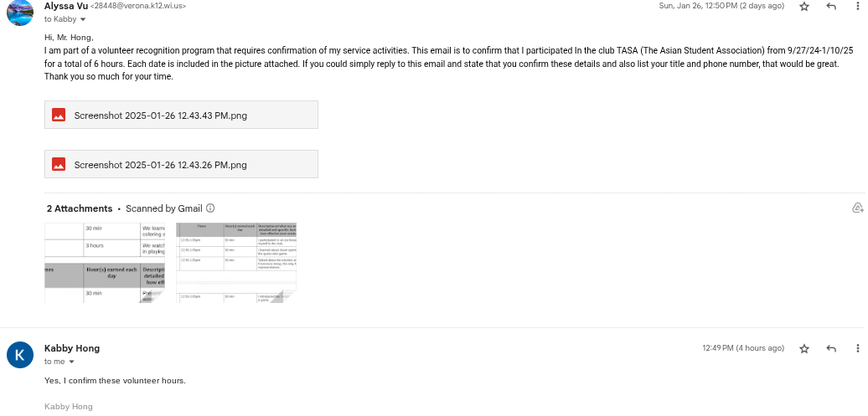Preview the first attachment thumbnail
Image resolution: width=868 pixels, height=416 pixels.
(x=105, y=262)
